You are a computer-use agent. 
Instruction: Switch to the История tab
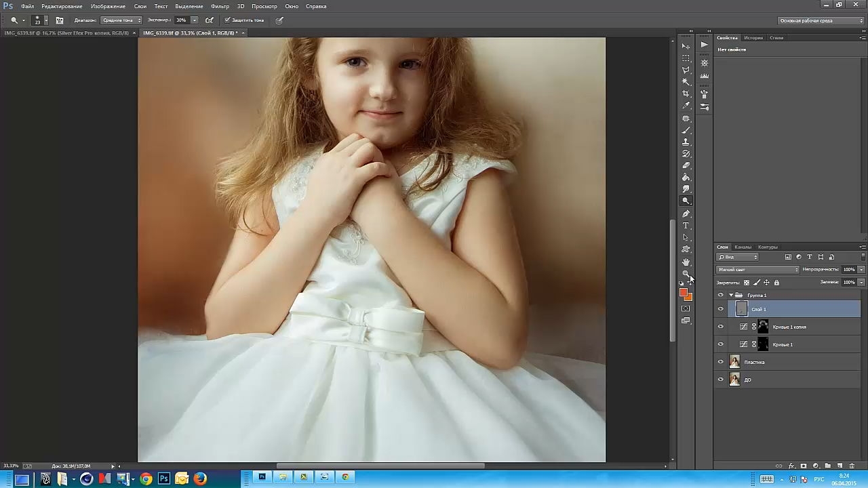[x=753, y=38]
